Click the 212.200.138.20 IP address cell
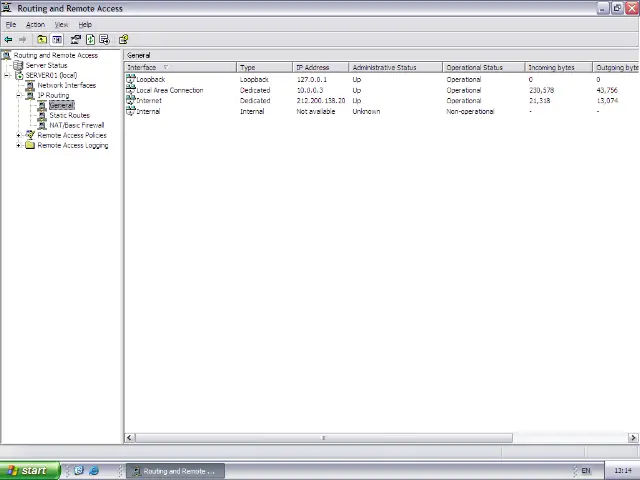The image size is (640, 480). pos(321,100)
